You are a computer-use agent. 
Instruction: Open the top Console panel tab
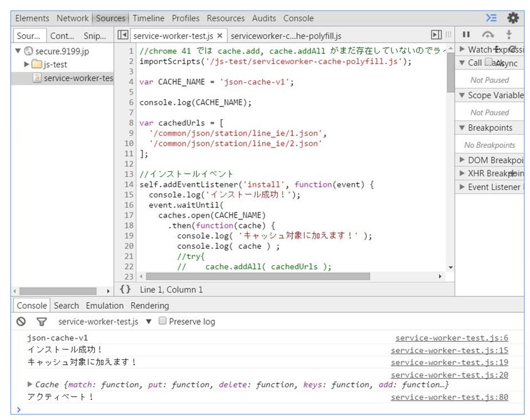(298, 18)
